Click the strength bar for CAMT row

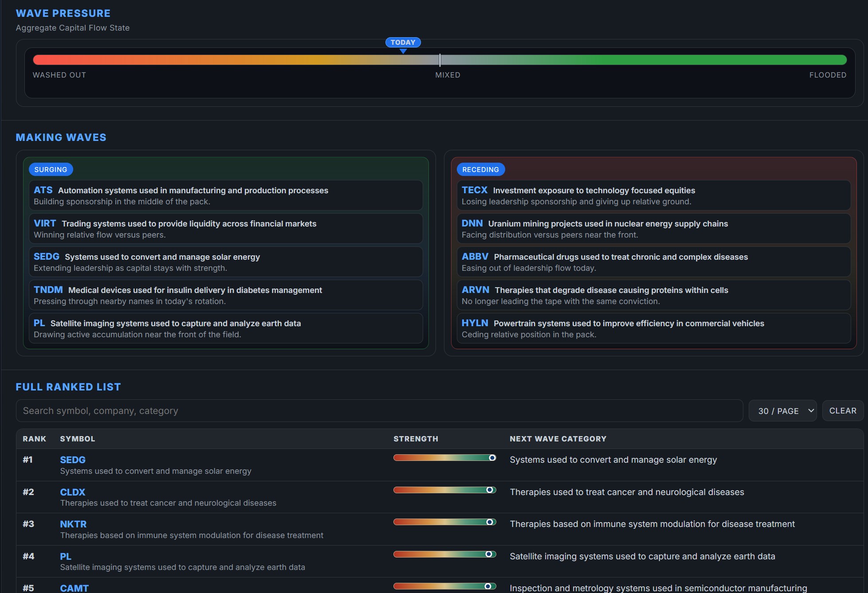point(444,586)
